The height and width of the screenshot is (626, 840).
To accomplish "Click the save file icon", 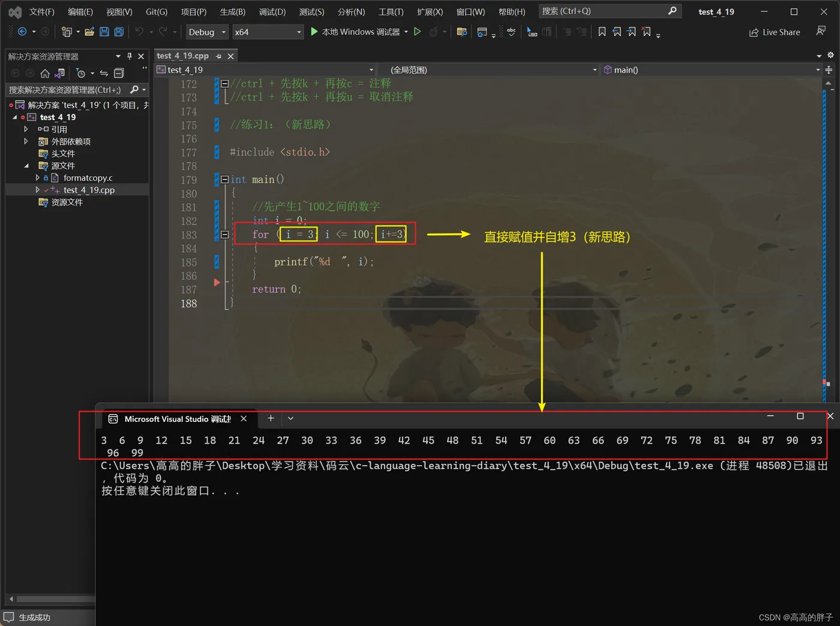I will coord(104,32).
